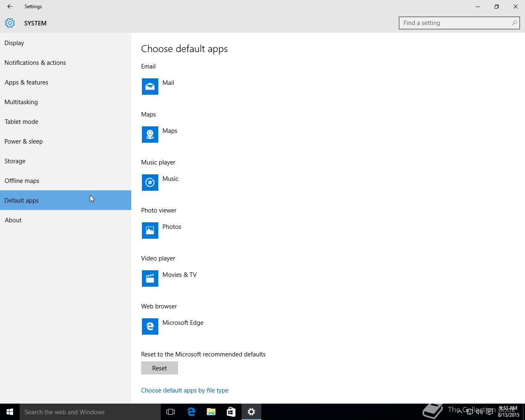525x420 pixels.
Task: Open Offline maps settings
Action: (66, 180)
